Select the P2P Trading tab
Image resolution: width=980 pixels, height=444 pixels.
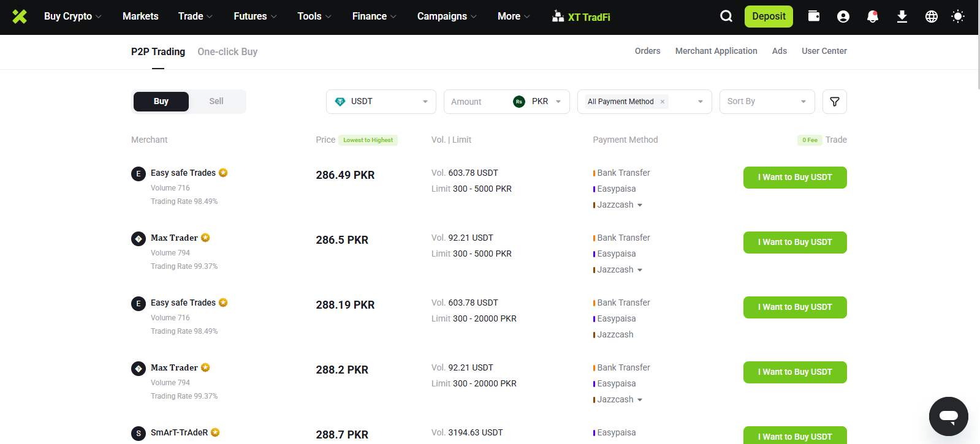click(x=158, y=52)
